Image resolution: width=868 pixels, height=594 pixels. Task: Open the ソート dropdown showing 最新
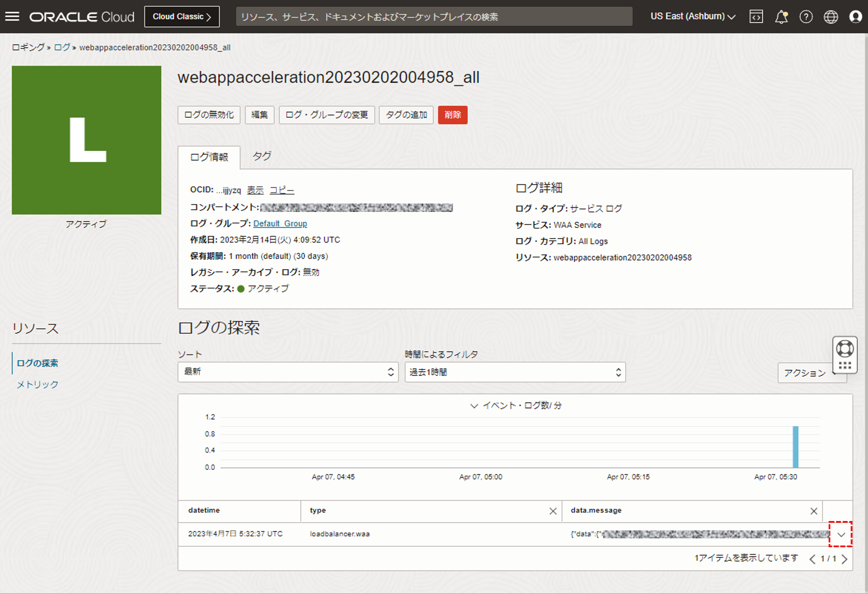pos(288,372)
